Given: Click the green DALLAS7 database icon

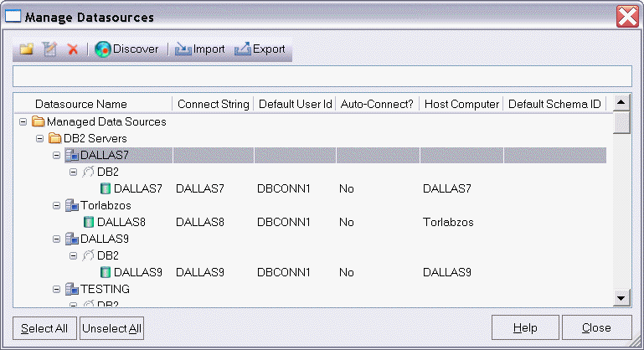Looking at the screenshot, I should (x=106, y=188).
